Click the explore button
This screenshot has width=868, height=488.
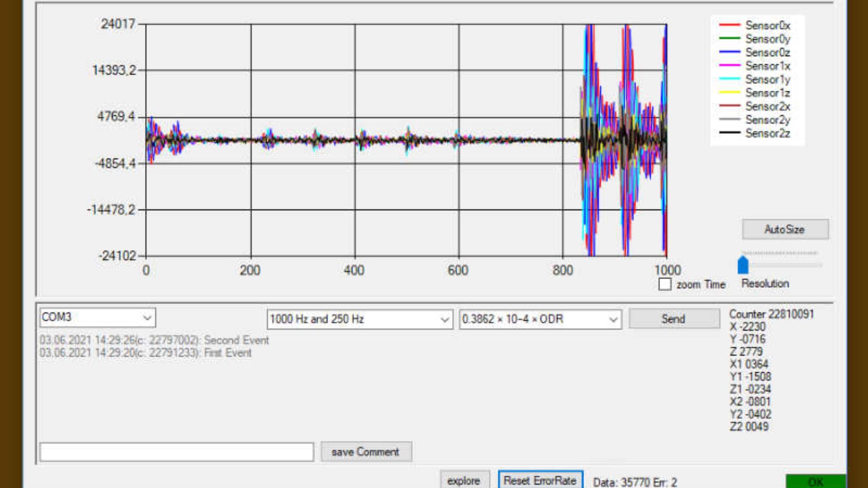pyautogui.click(x=464, y=480)
